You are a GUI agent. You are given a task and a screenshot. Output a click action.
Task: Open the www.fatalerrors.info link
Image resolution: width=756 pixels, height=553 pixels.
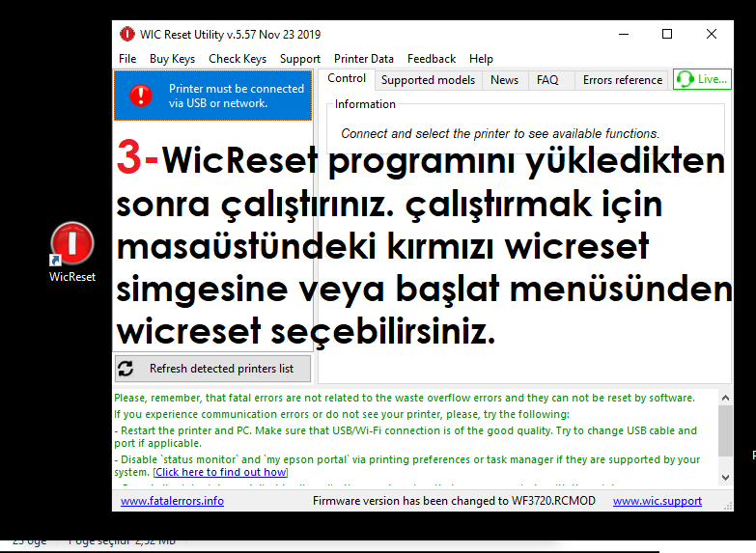click(172, 501)
